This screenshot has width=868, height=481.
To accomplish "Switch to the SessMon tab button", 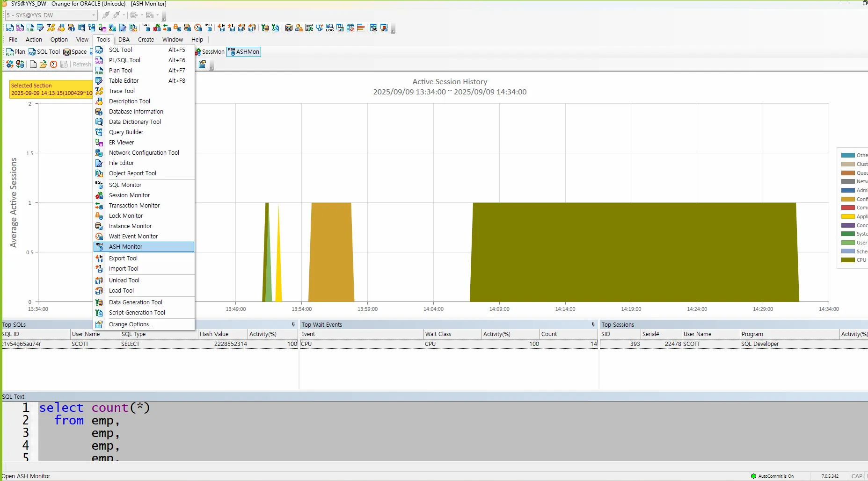I will [210, 52].
